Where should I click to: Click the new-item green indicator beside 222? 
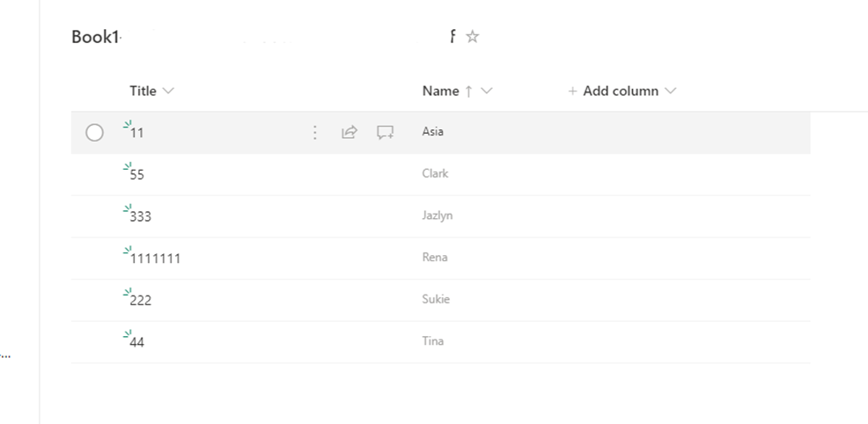pos(128,292)
